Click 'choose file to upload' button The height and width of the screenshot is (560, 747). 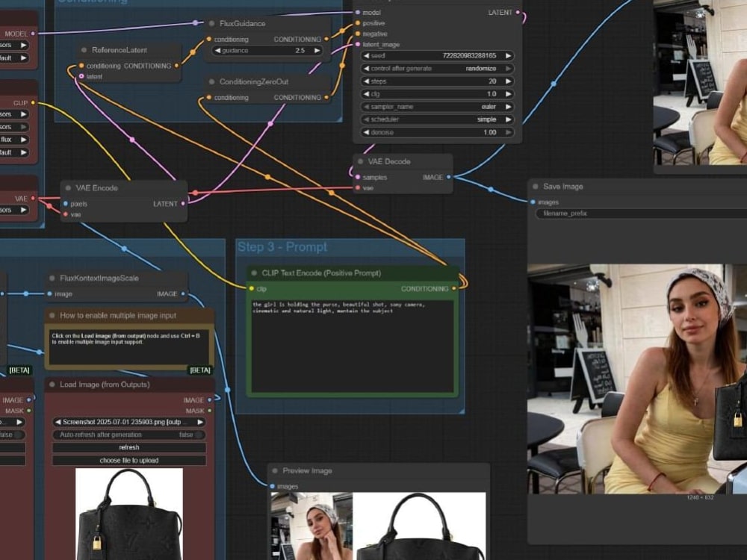click(128, 461)
